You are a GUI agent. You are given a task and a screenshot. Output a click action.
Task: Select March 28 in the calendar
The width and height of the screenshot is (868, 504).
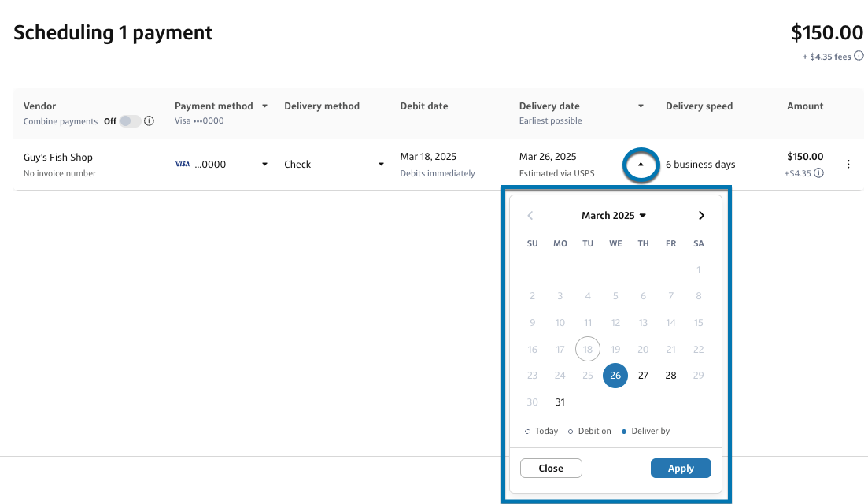tap(670, 376)
